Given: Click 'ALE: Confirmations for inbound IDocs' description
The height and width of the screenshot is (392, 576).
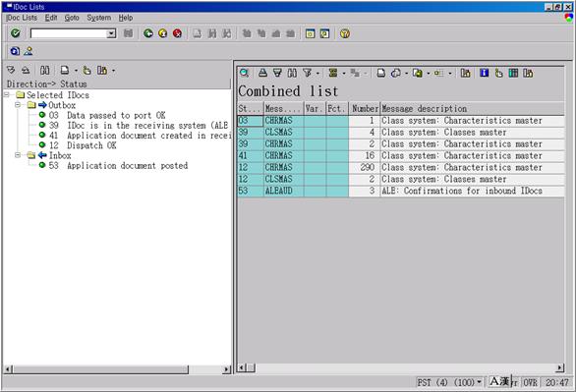Looking at the screenshot, I should click(x=462, y=191).
